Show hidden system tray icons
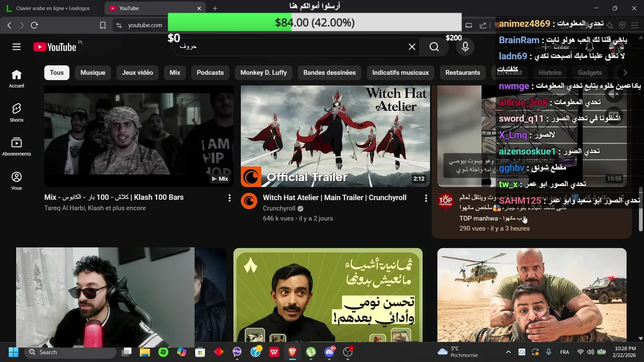This screenshot has height=362, width=644. point(508,352)
